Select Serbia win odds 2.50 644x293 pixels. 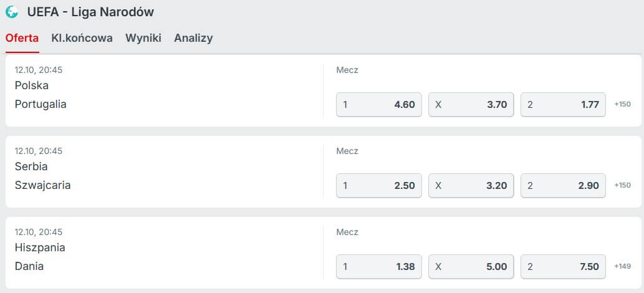pos(378,186)
